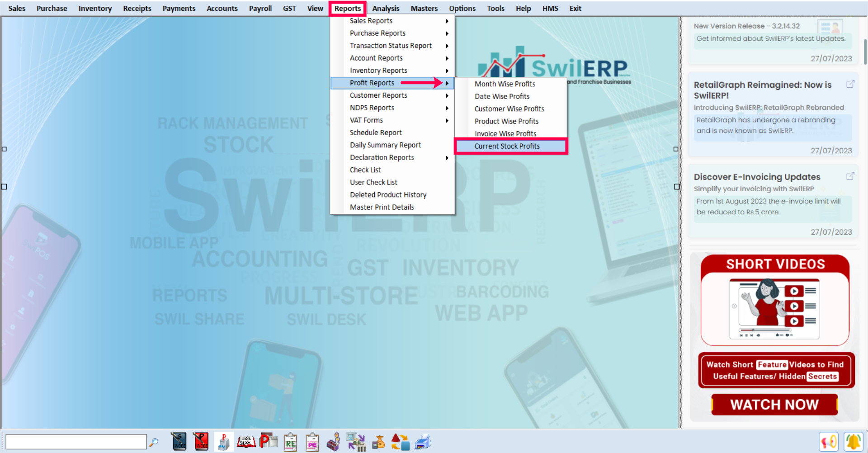Select Customer Wise Profits
This screenshot has height=453, width=868.
click(x=509, y=109)
